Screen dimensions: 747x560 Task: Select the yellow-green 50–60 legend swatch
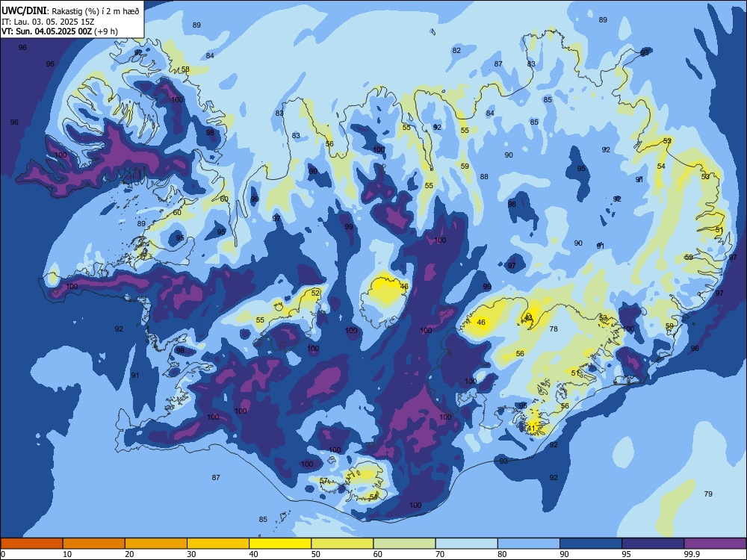tap(342, 544)
